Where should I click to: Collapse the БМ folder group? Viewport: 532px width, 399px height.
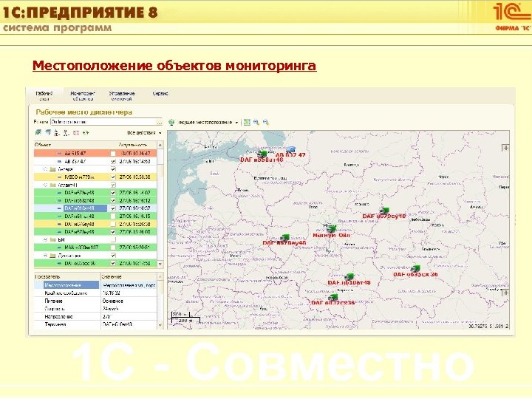coord(45,239)
